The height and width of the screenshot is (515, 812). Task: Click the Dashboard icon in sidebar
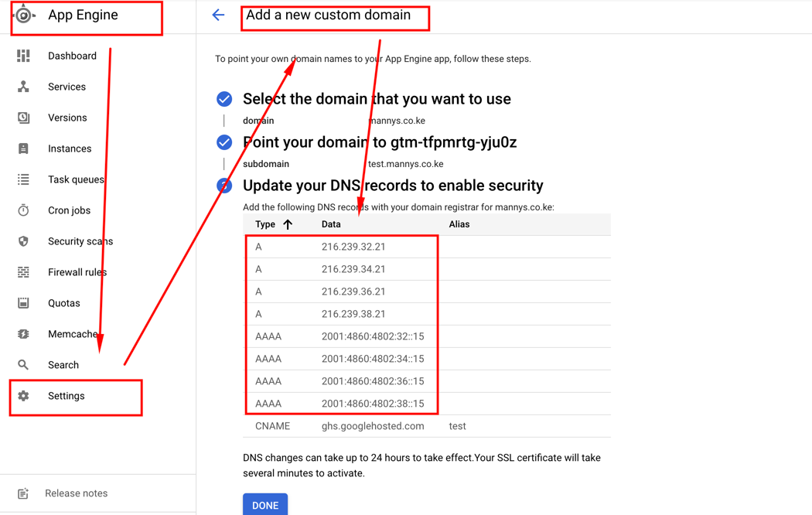pos(24,56)
